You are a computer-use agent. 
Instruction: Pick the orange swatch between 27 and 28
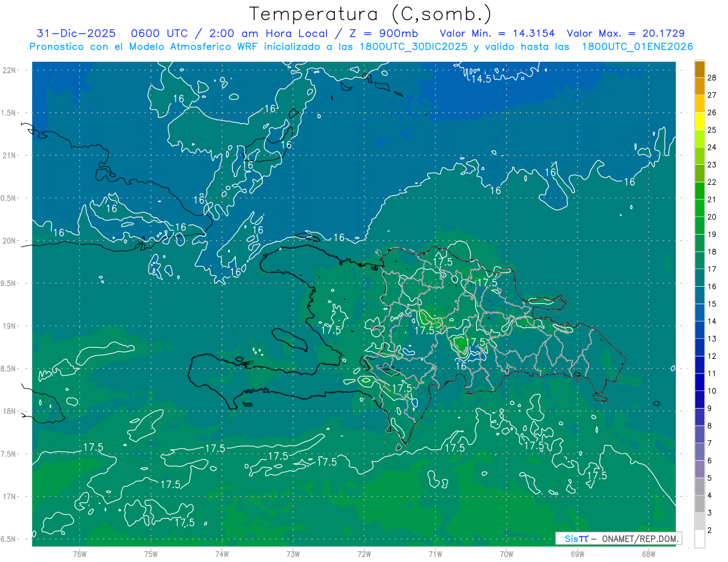point(699,86)
